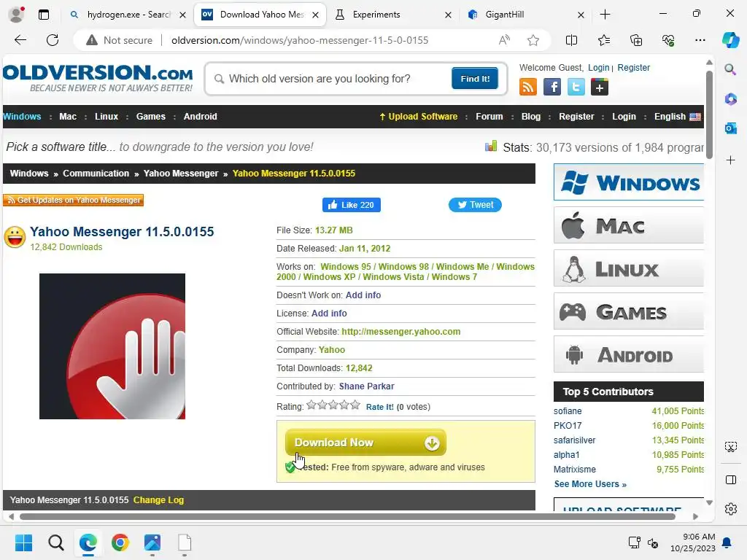Screen dimensions: 747x560
Task: Switch to the Experiments tab
Action: point(392,15)
